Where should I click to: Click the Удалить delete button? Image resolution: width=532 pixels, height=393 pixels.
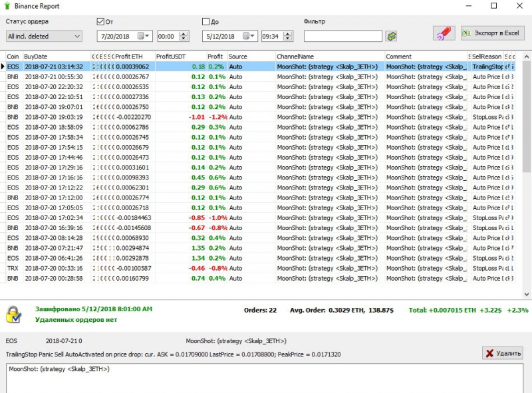[x=503, y=353]
